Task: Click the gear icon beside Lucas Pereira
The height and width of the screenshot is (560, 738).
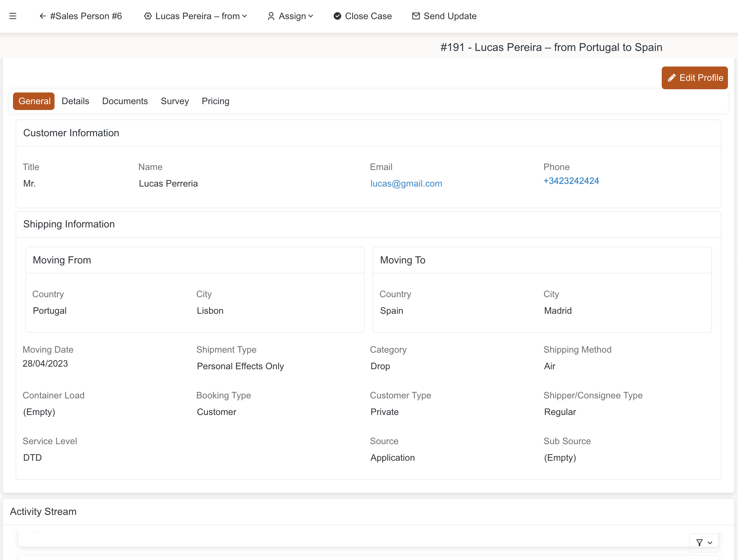Action: coord(148,16)
